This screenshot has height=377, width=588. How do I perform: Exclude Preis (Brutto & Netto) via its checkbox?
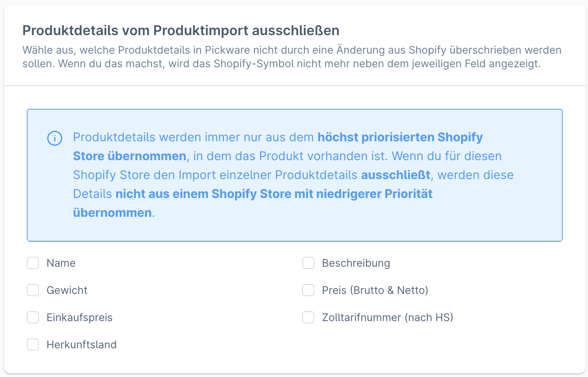click(x=308, y=290)
